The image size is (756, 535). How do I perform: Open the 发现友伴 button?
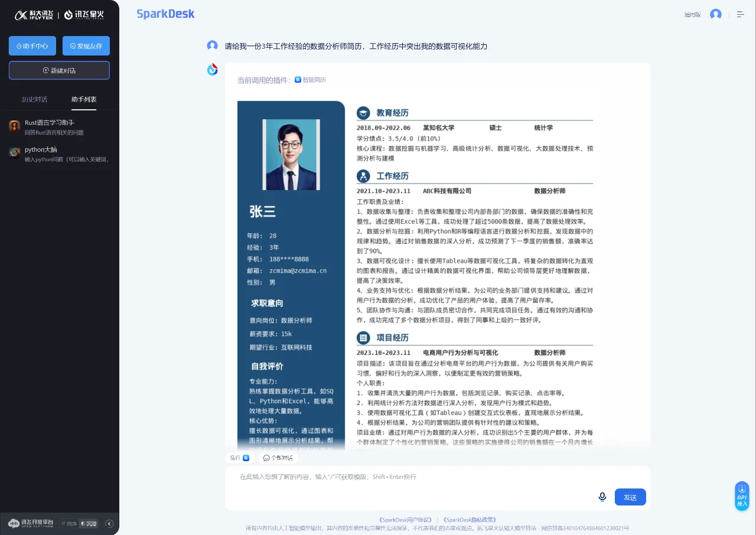pos(86,46)
